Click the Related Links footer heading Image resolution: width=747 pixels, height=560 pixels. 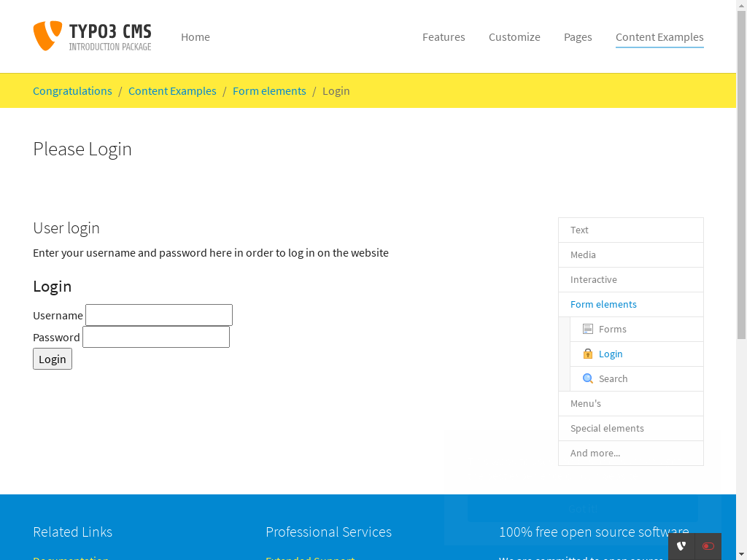click(x=72, y=532)
